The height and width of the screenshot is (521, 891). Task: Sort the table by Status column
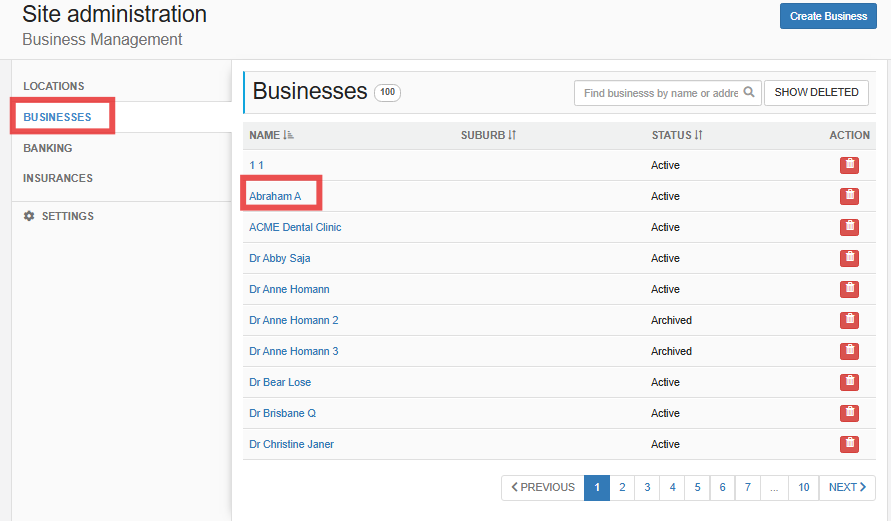coord(677,135)
